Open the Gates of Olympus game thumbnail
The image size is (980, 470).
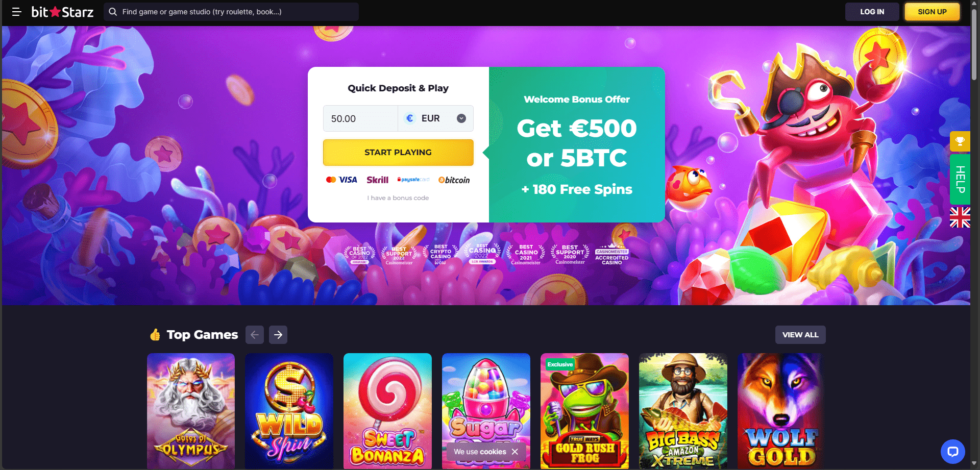[x=191, y=411]
